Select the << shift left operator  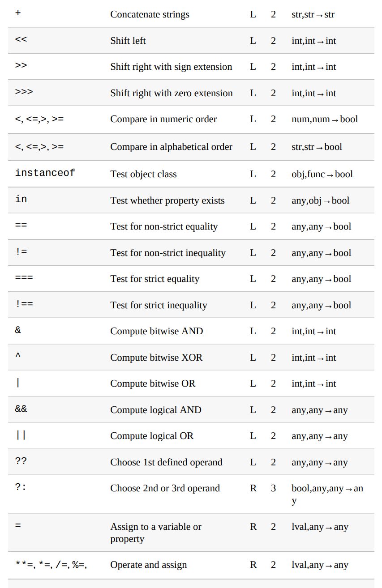click(21, 39)
